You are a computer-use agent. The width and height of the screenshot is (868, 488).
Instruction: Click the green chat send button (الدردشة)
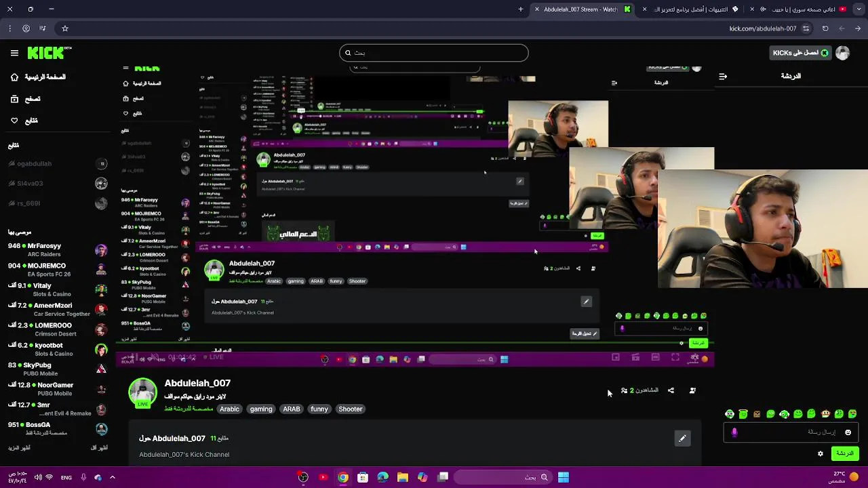845,453
